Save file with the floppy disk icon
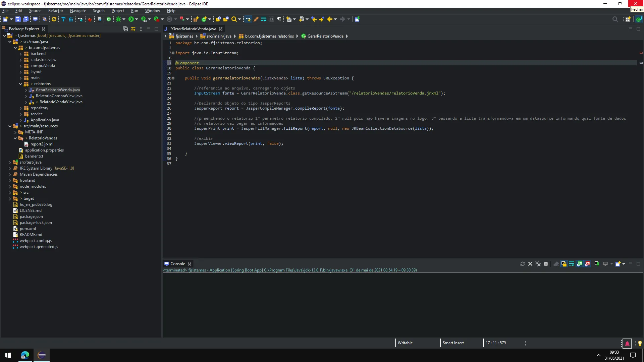The height and width of the screenshot is (362, 644). [18, 19]
